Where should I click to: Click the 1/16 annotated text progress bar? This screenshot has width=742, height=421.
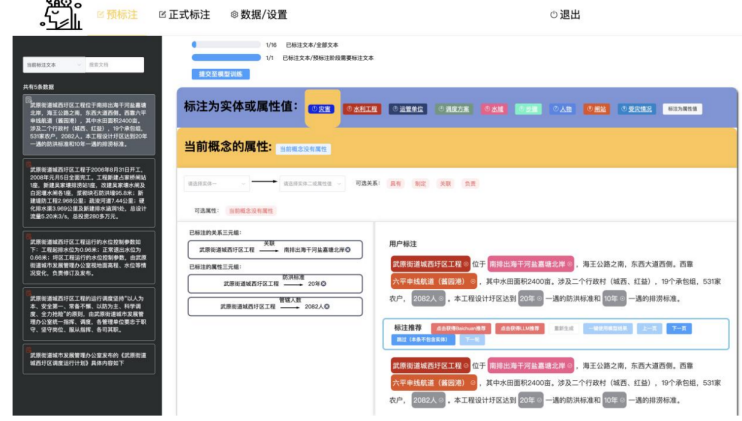click(x=225, y=45)
